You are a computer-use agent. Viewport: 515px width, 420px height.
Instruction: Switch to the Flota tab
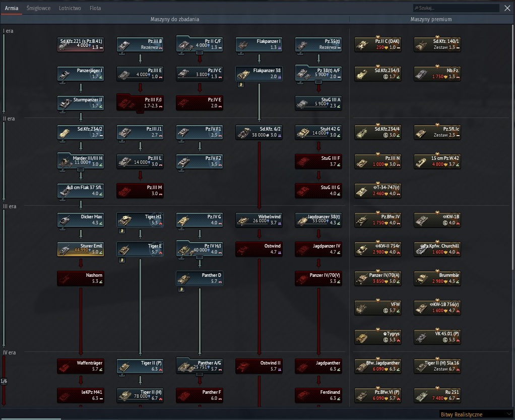[x=95, y=8]
